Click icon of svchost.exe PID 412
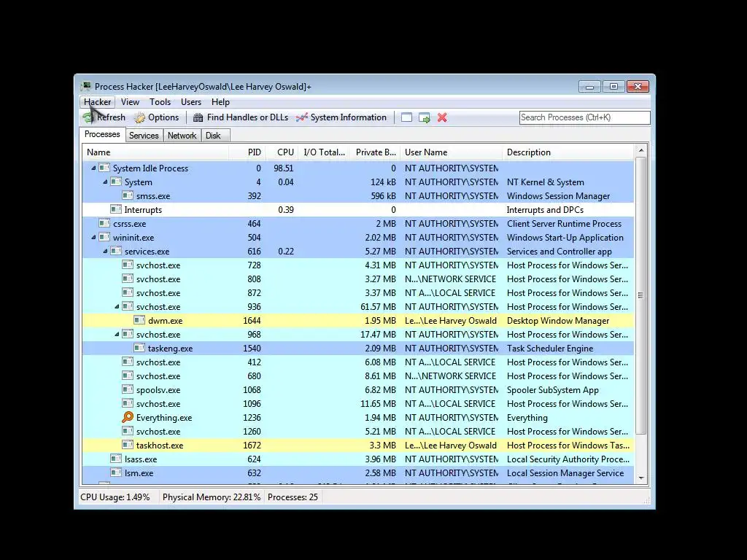This screenshot has width=747, height=560. click(x=128, y=362)
